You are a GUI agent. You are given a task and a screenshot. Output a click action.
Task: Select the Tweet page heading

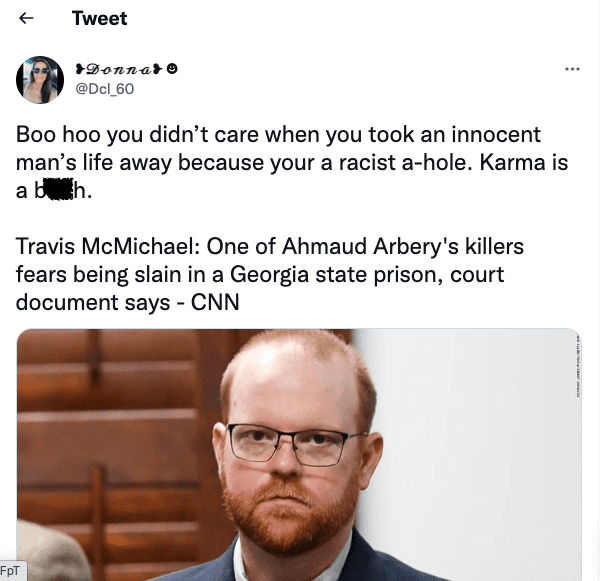pyautogui.click(x=99, y=18)
